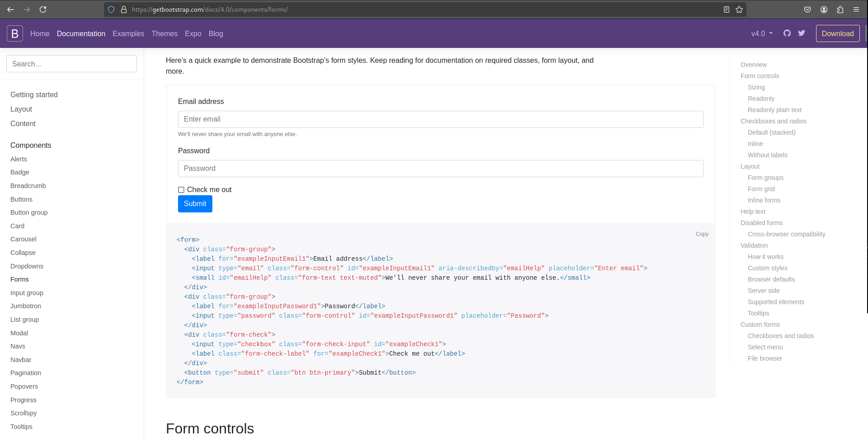Copy the form code snippet
The image size is (868, 442).
(702, 234)
